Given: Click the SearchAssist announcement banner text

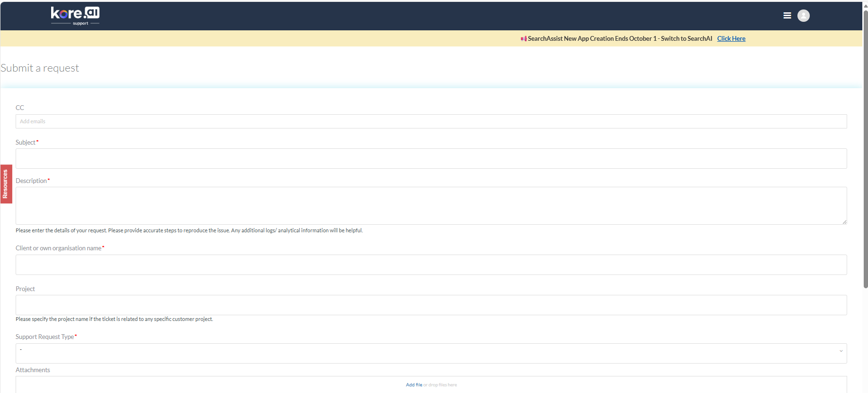Looking at the screenshot, I should [619, 39].
